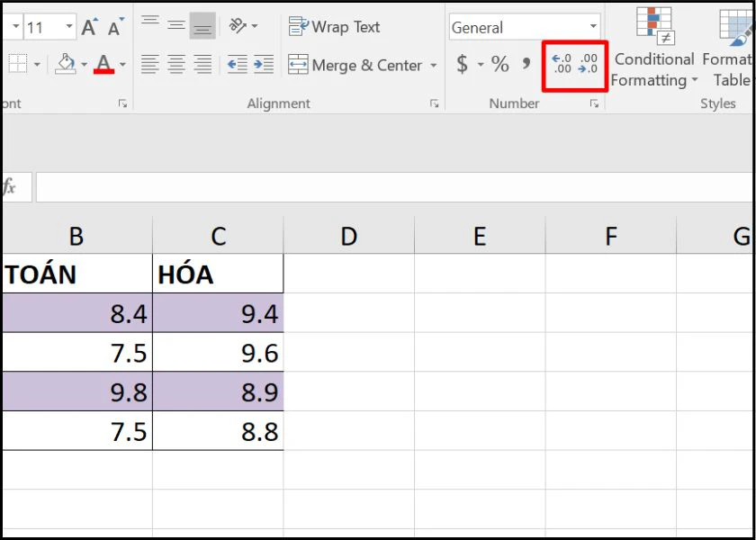The image size is (756, 540).
Task: Align text left
Action: coord(150,64)
